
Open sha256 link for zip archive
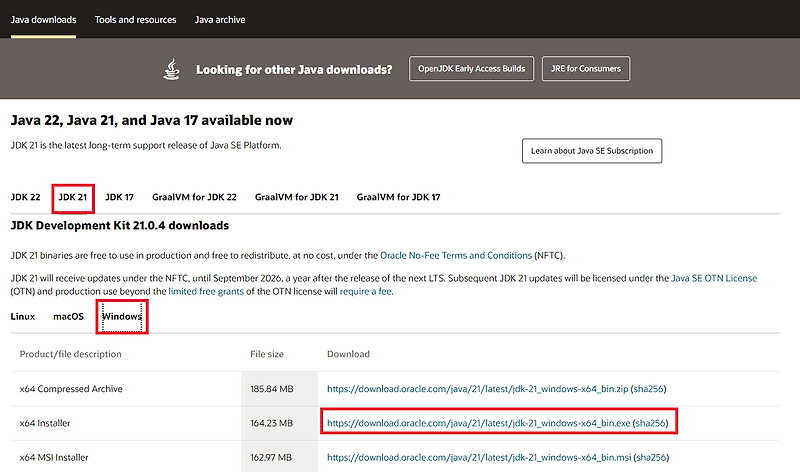[648, 389]
